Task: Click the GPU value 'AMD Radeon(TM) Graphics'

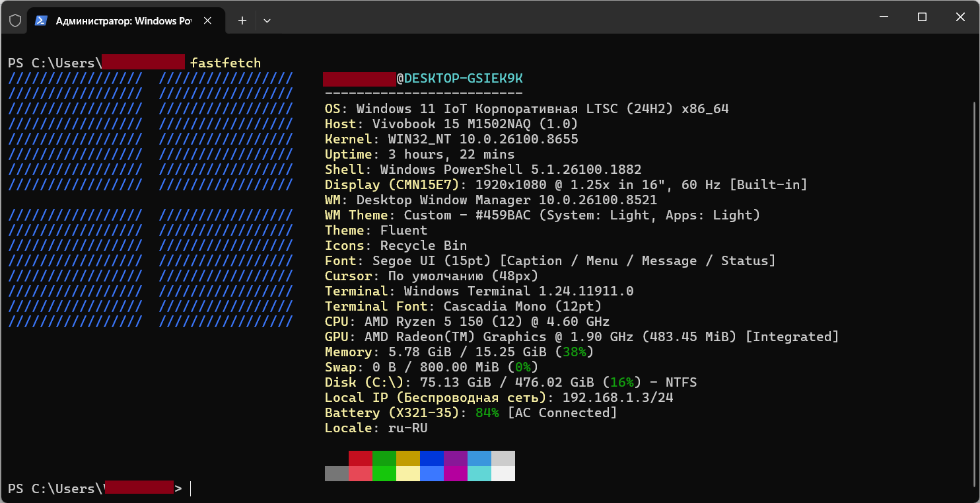Action: (456, 336)
